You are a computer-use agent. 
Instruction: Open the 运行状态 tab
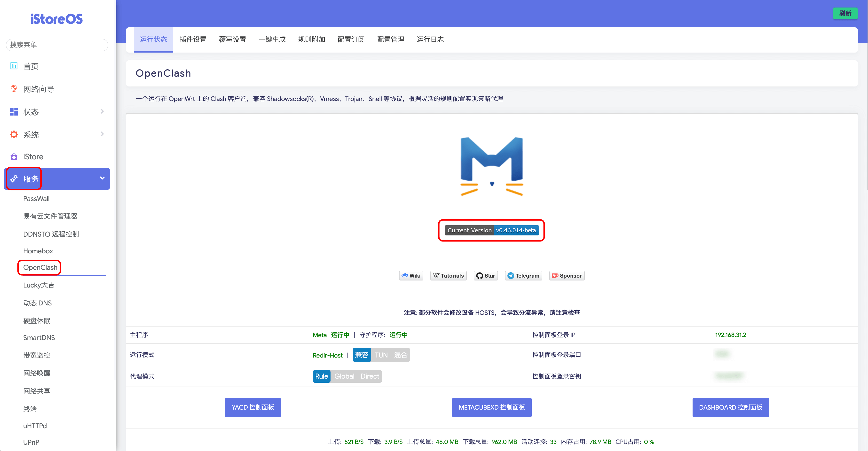153,39
